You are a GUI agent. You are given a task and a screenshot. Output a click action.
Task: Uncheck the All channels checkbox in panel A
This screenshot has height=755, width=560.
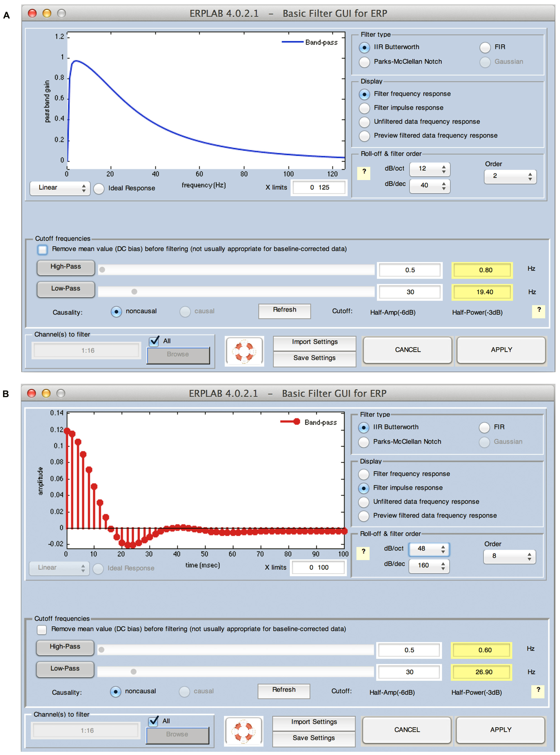(155, 342)
